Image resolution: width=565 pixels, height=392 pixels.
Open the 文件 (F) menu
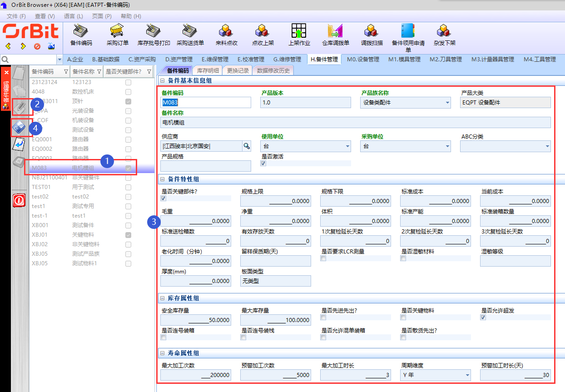(x=16, y=16)
